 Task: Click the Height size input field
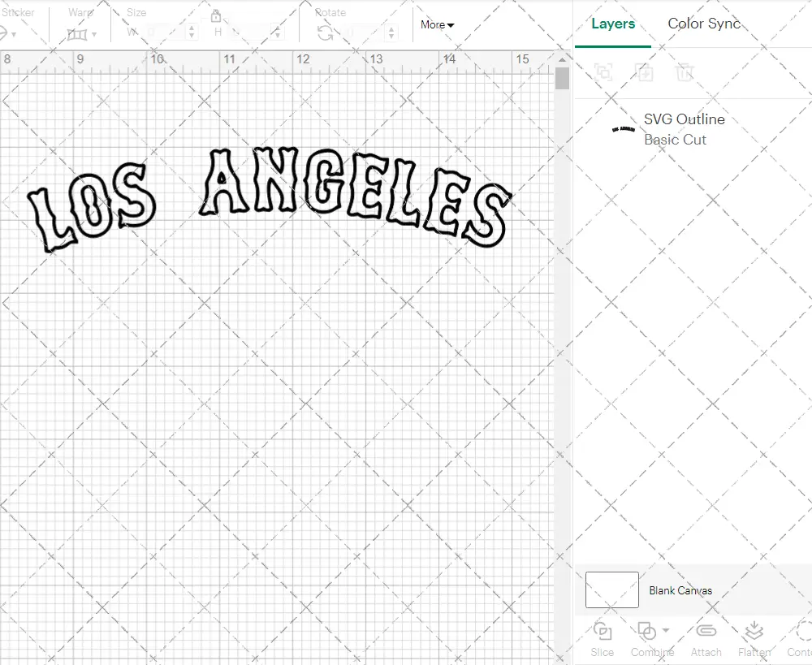point(251,32)
